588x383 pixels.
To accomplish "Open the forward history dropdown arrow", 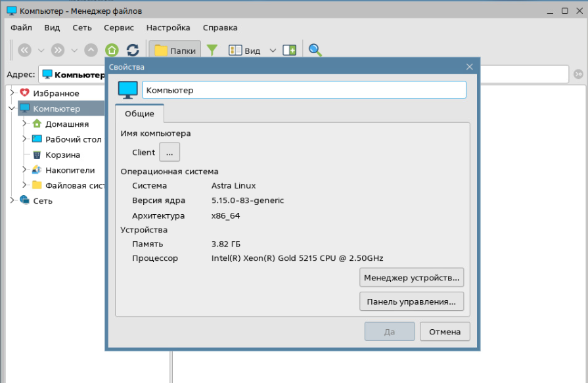I will coord(74,51).
